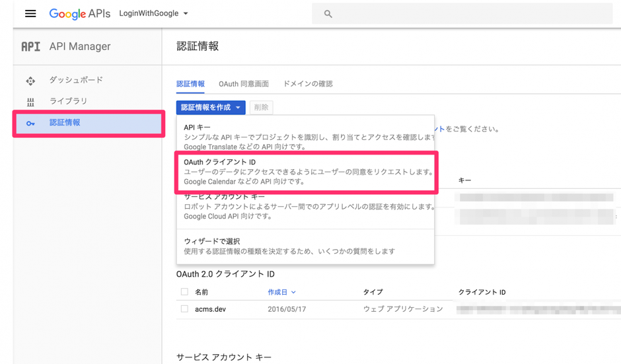Sort by 作成日 column header
The width and height of the screenshot is (621, 364).
point(281,292)
